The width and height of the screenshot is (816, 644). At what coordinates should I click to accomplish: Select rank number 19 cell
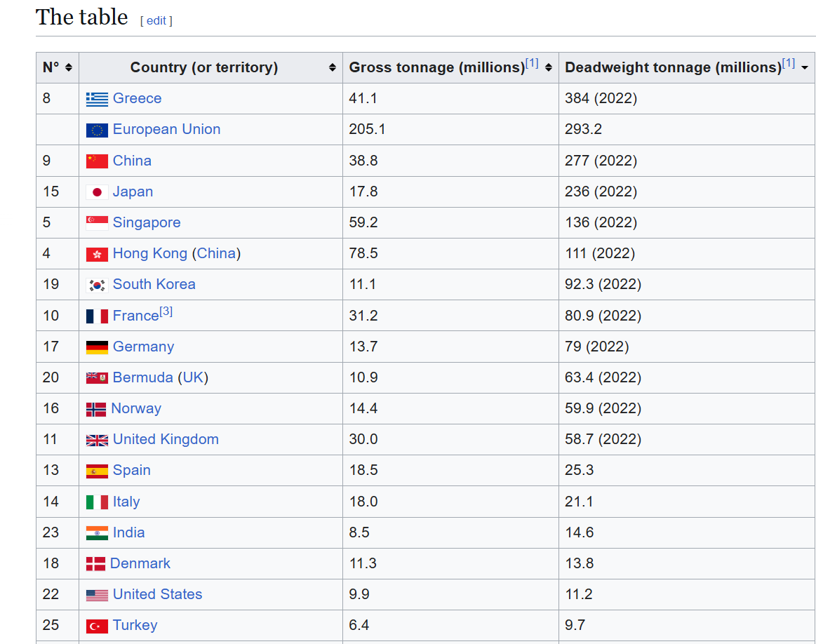coord(58,284)
